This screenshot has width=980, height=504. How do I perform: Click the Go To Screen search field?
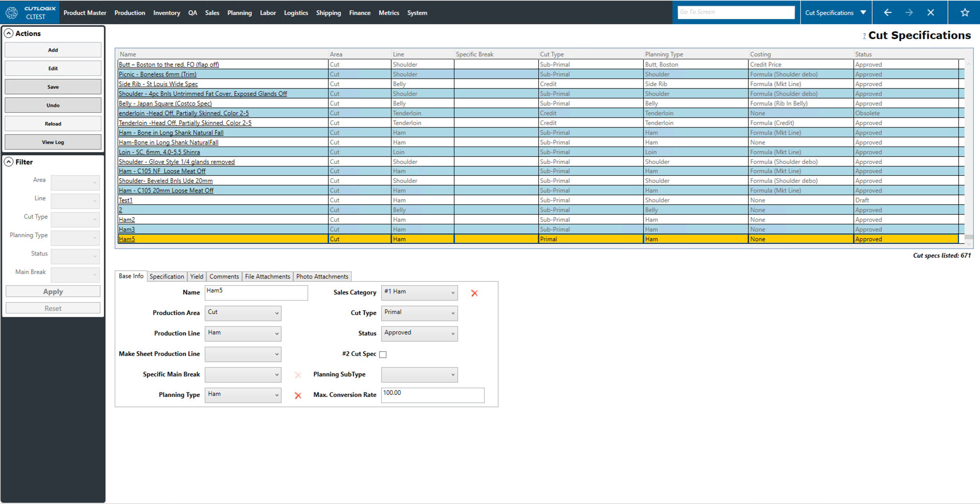[735, 12]
